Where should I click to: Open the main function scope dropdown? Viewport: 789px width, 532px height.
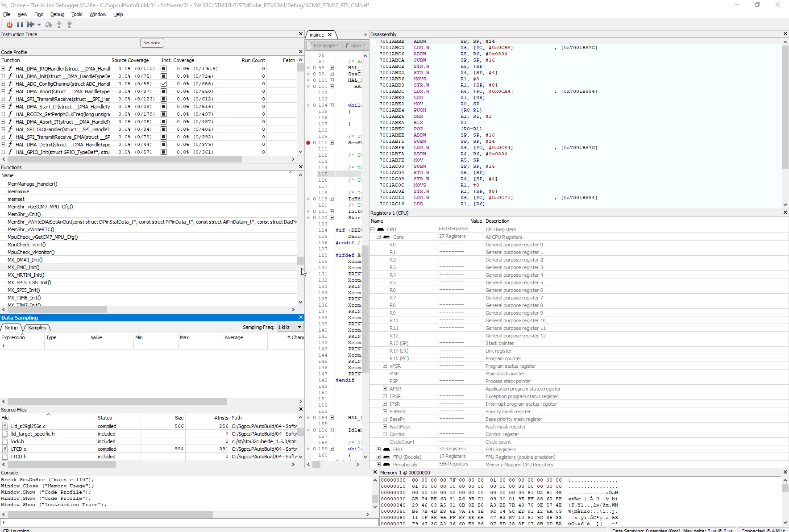355,46
